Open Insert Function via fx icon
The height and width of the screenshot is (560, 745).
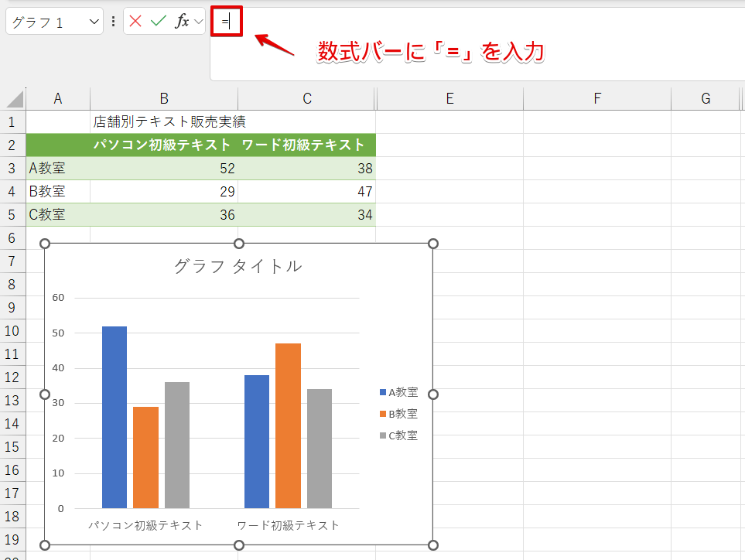(182, 22)
